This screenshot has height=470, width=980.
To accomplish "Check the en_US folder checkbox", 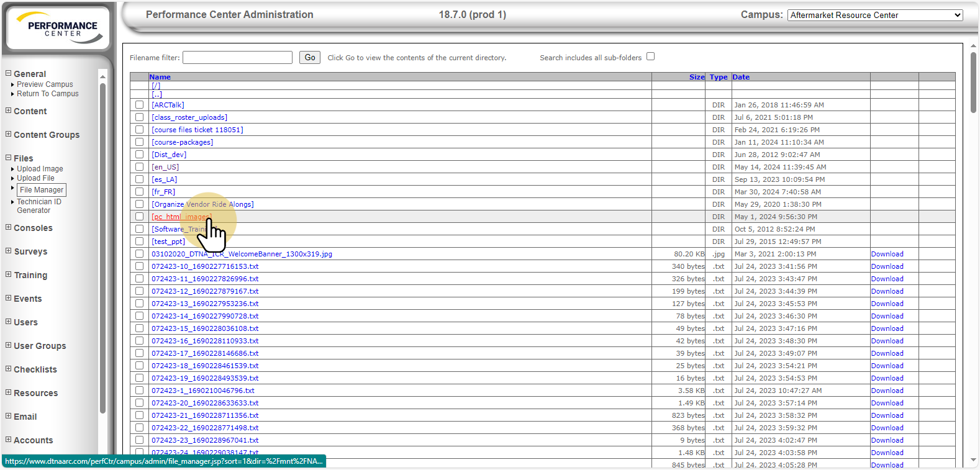I will [x=140, y=167].
